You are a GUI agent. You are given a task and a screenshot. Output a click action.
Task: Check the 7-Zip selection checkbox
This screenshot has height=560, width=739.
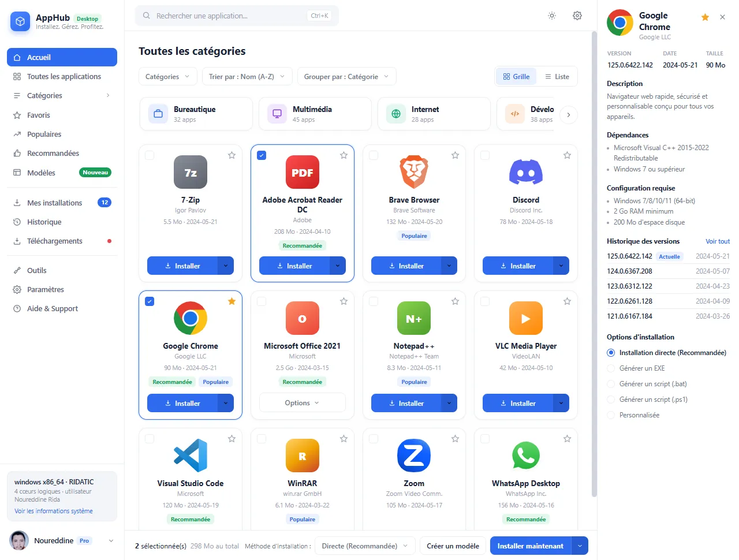[x=150, y=155]
